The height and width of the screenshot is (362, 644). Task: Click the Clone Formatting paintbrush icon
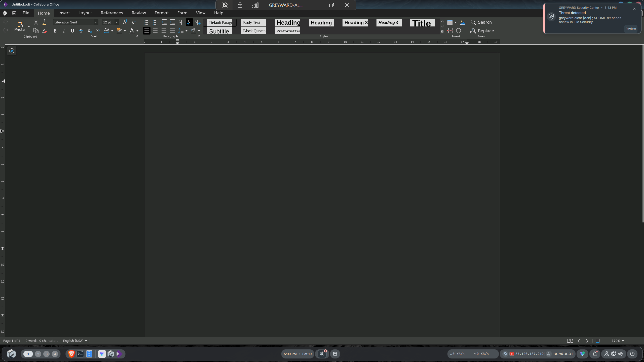point(45,22)
